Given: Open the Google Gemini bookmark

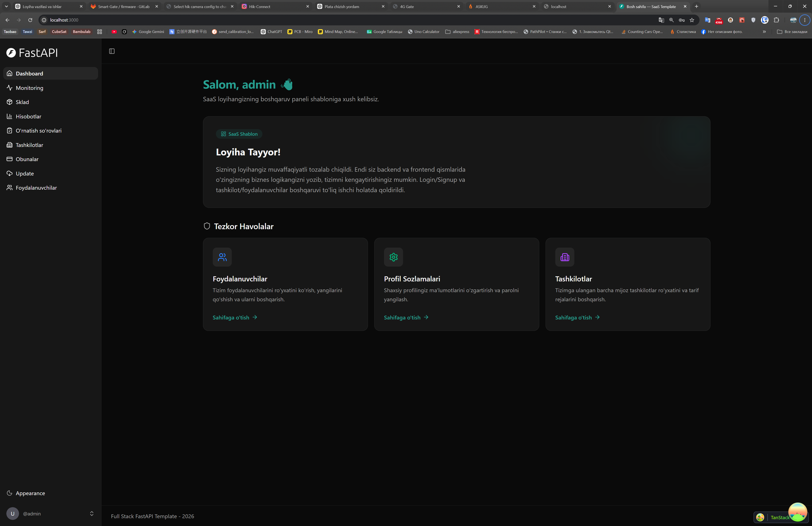Looking at the screenshot, I should tap(148, 32).
